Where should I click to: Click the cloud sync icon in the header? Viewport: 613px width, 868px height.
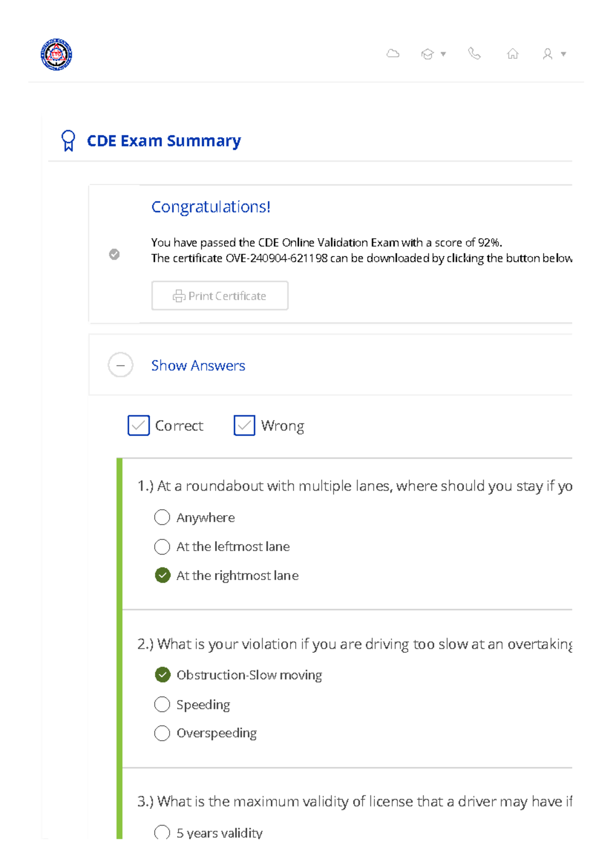tap(393, 53)
